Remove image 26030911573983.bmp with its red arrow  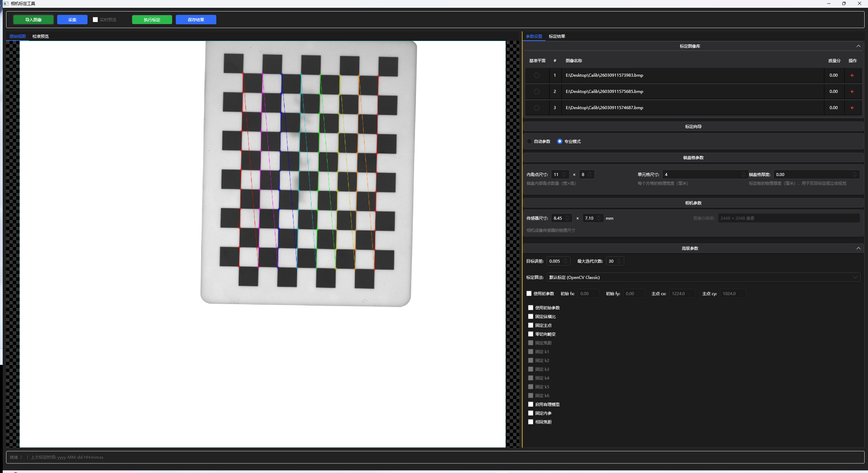(x=852, y=75)
